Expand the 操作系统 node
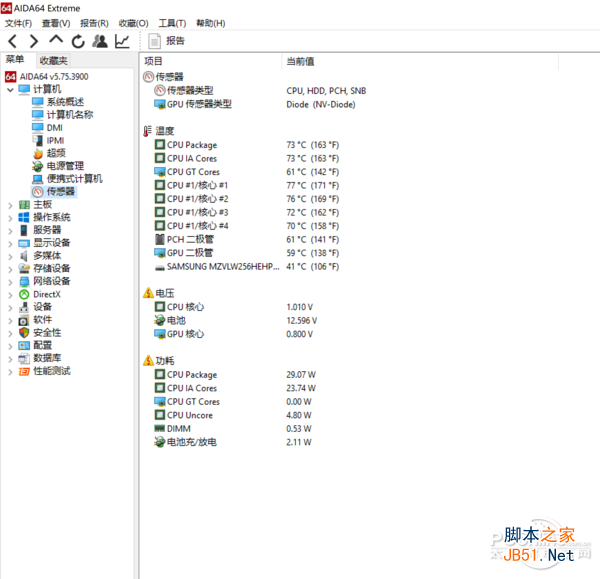The image size is (600, 579). (x=10, y=218)
